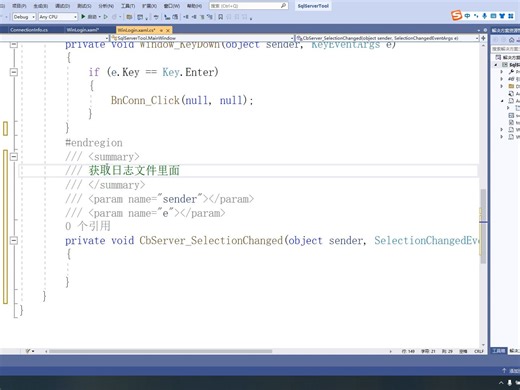Open the Any CPU platform dropdown
Viewport: 520px width, 390px height.
tap(58, 17)
